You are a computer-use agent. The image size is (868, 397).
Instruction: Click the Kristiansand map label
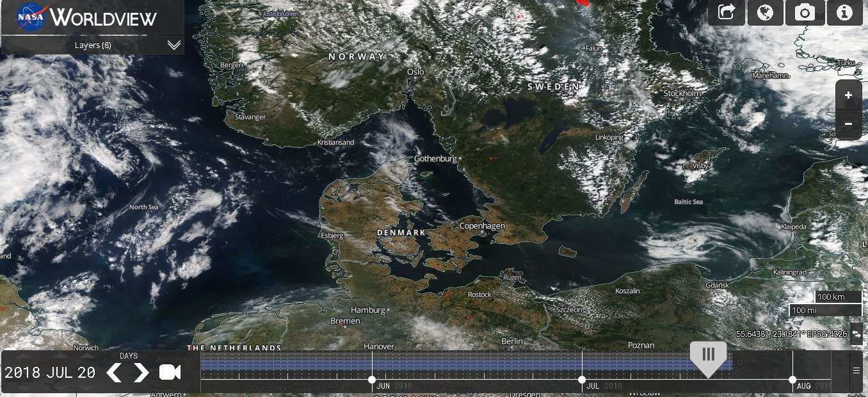pos(336,143)
